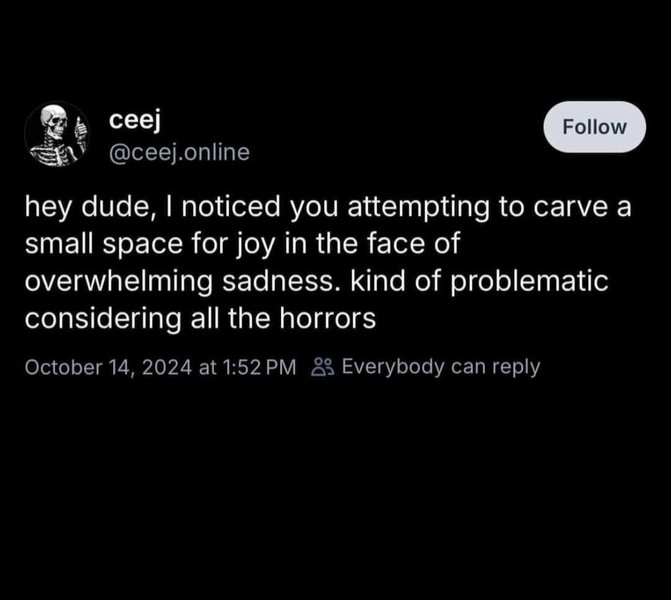The width and height of the screenshot is (671, 600).
Task: Click the 1:52 PM time text
Action: [x=260, y=367]
